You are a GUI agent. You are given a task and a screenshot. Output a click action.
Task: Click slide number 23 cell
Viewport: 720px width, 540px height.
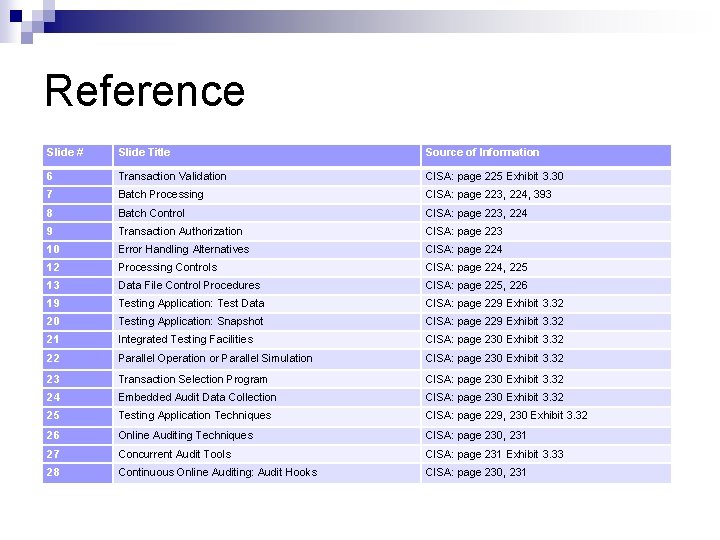[78, 379]
